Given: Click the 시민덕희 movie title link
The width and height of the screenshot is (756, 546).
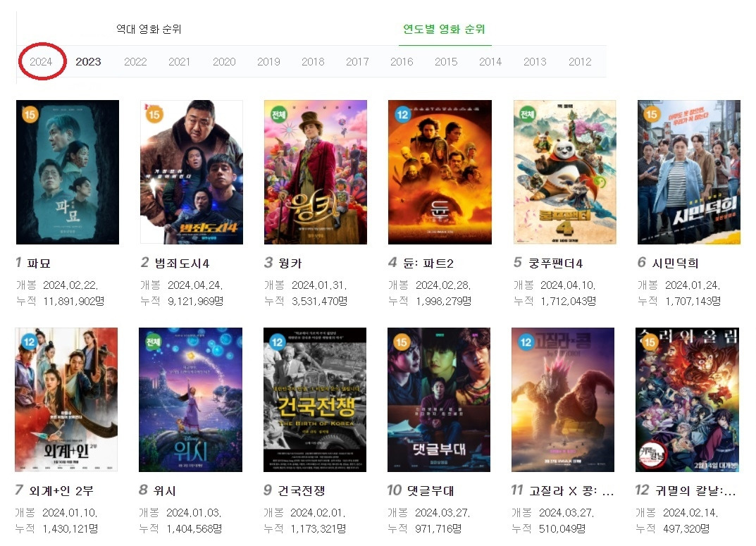Looking at the screenshot, I should (675, 263).
